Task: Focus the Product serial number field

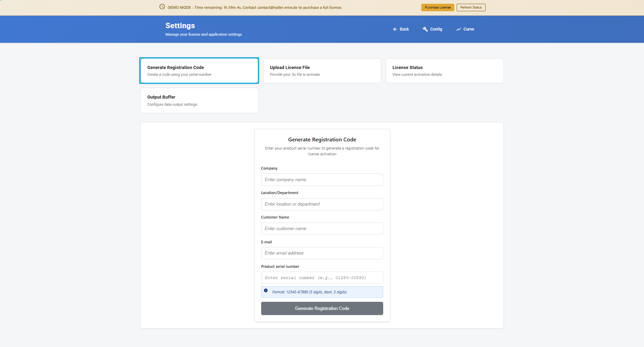Action: tap(322, 278)
